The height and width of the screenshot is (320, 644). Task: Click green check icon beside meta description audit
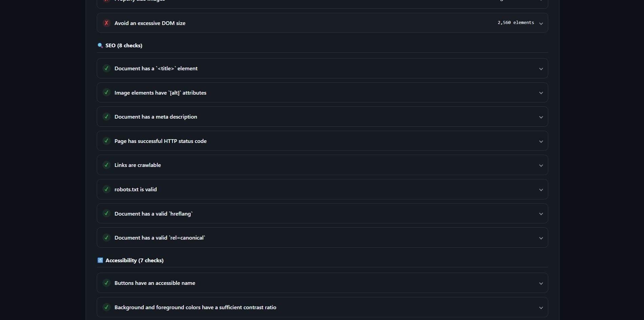(x=106, y=117)
